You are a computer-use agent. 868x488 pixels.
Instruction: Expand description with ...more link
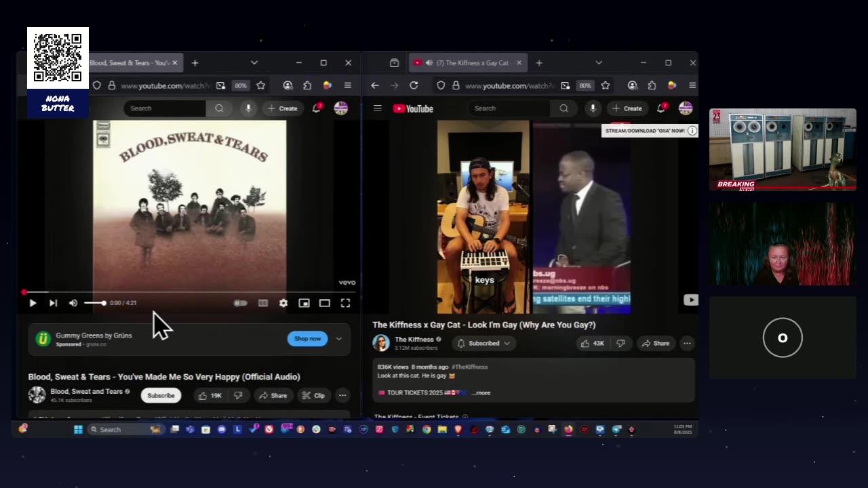[x=481, y=393]
